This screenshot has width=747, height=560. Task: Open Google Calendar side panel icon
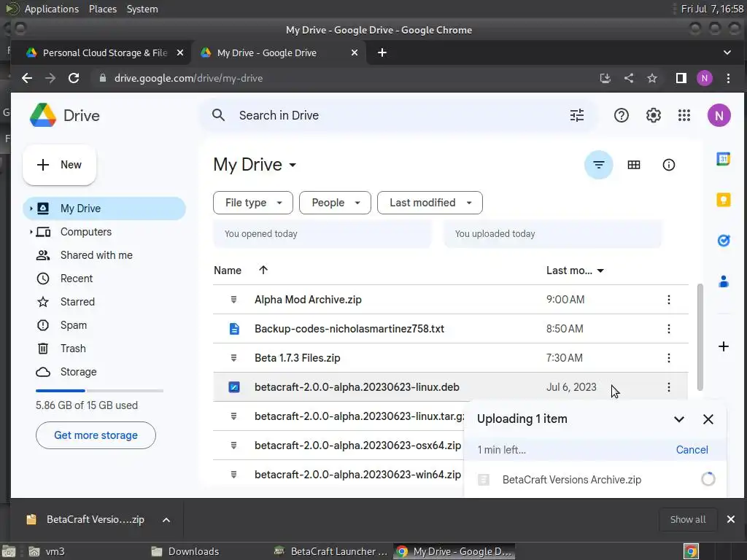pyautogui.click(x=723, y=158)
